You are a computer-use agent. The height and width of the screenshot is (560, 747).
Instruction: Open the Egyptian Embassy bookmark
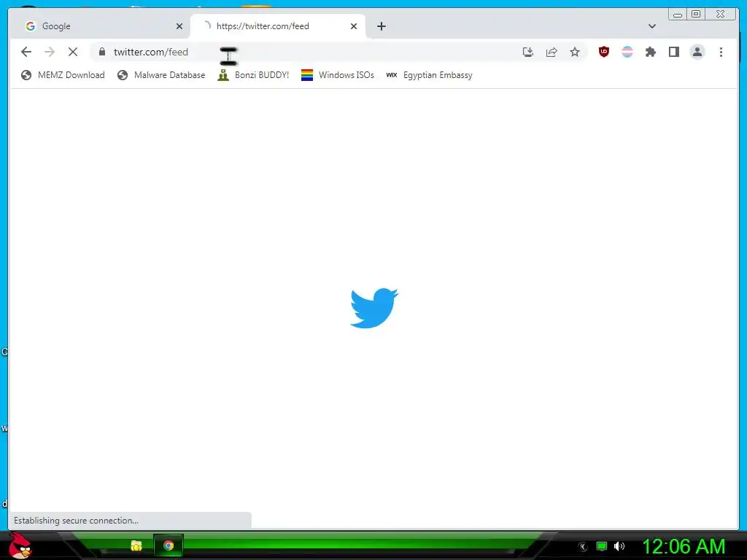coord(429,75)
